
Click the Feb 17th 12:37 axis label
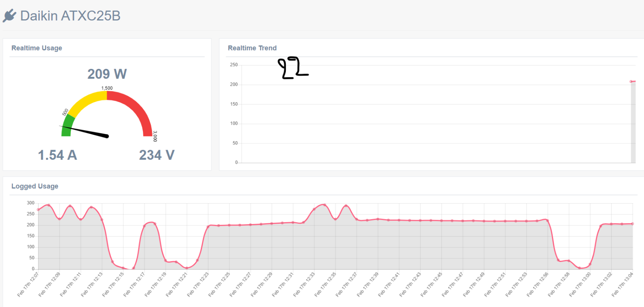pyautogui.click(x=347, y=285)
